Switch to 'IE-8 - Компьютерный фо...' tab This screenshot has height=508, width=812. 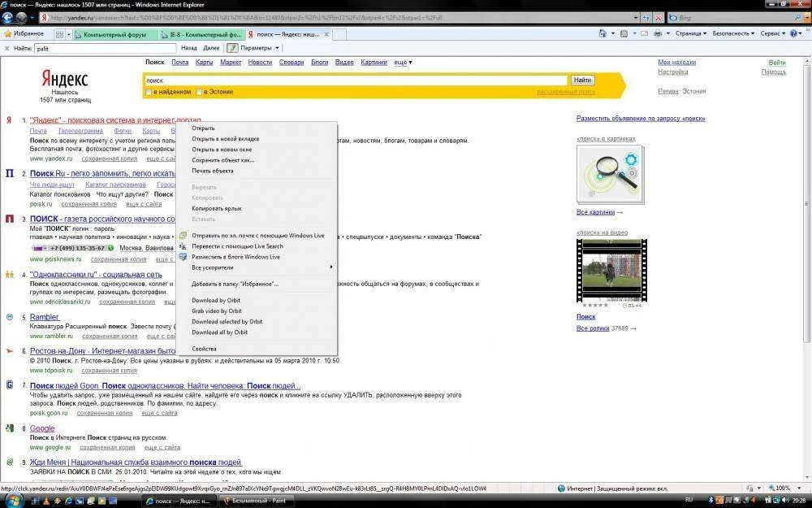pos(202,35)
